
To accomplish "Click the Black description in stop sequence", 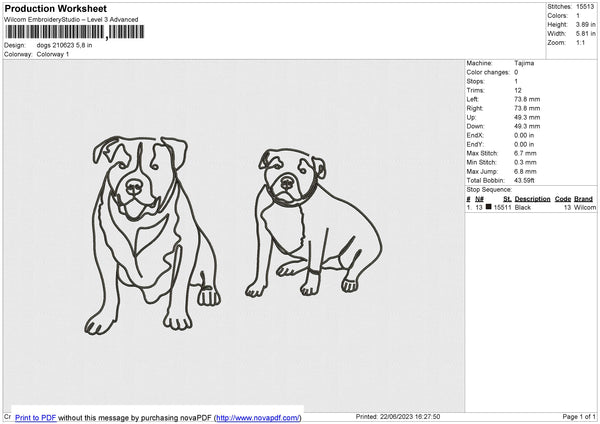I will 523,207.
